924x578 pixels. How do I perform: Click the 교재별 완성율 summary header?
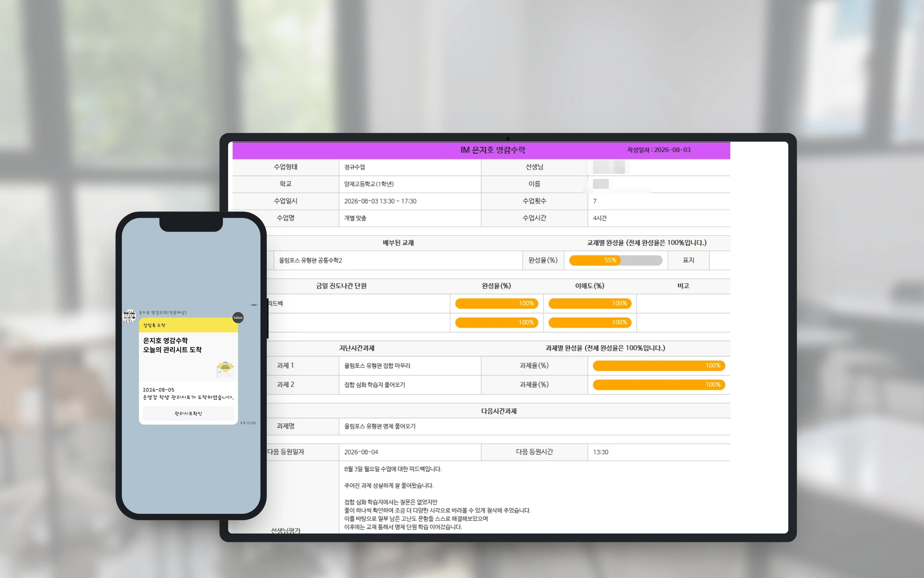[x=647, y=243]
